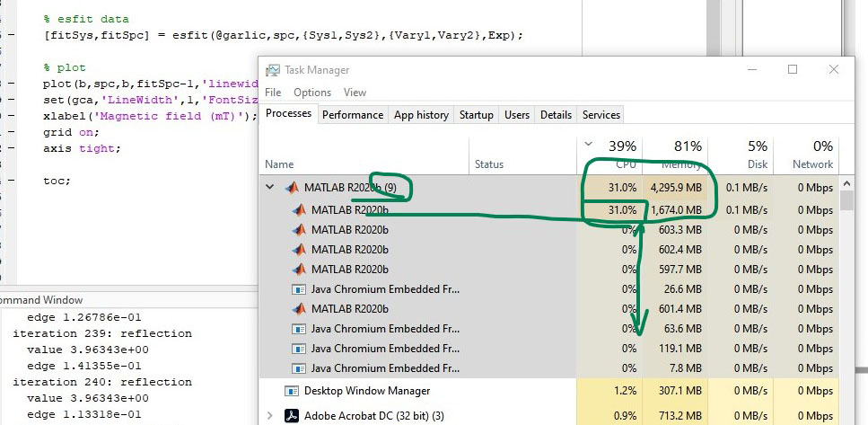Screen dimensions: 868x425
Task: Switch to the App history tab
Action: [x=421, y=115]
